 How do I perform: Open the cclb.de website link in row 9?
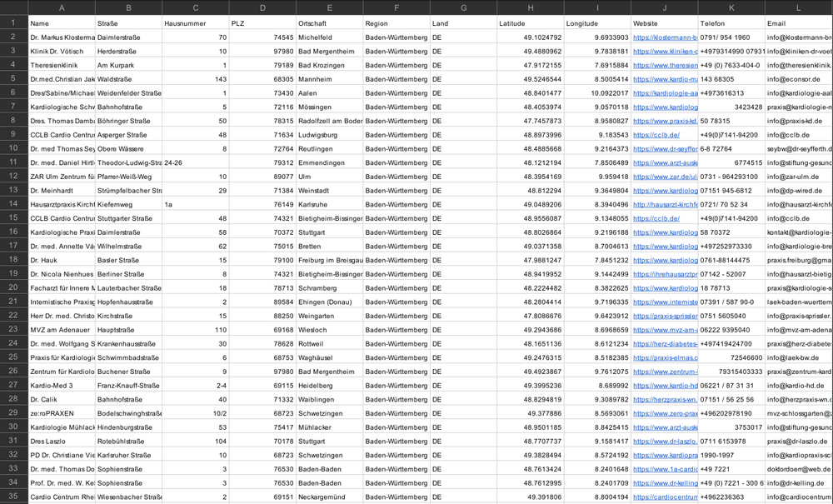coord(656,135)
